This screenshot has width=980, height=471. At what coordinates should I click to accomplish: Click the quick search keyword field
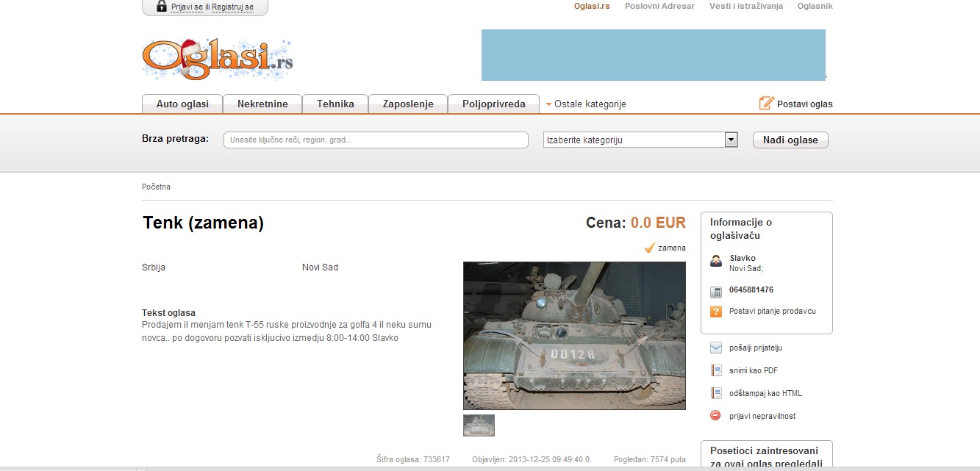pos(376,140)
